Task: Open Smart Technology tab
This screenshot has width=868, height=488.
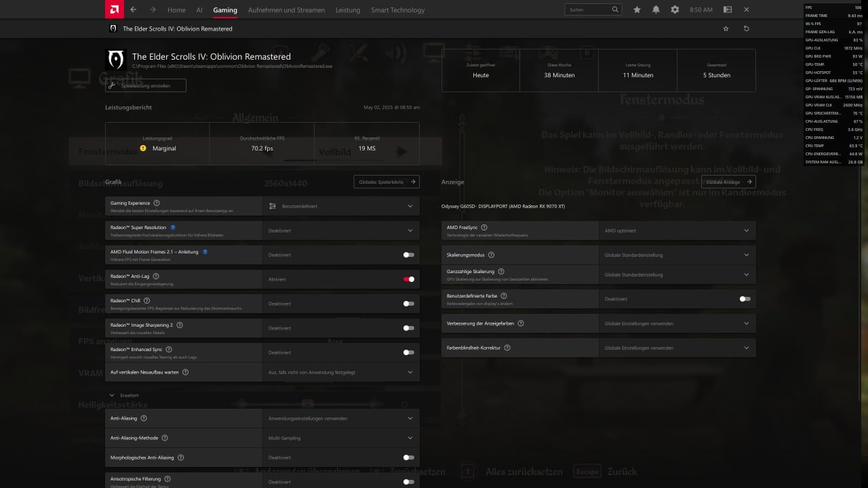Action: pos(397,10)
